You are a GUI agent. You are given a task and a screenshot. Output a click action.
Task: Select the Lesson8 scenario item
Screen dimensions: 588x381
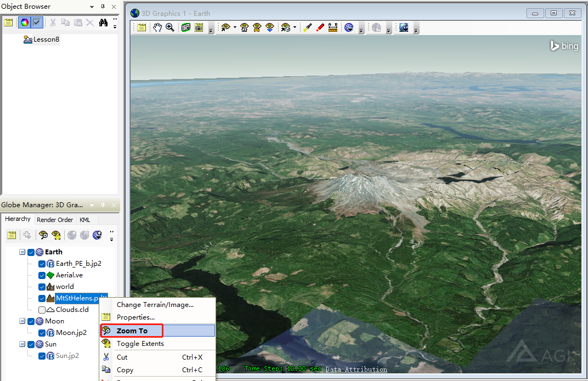[46, 39]
